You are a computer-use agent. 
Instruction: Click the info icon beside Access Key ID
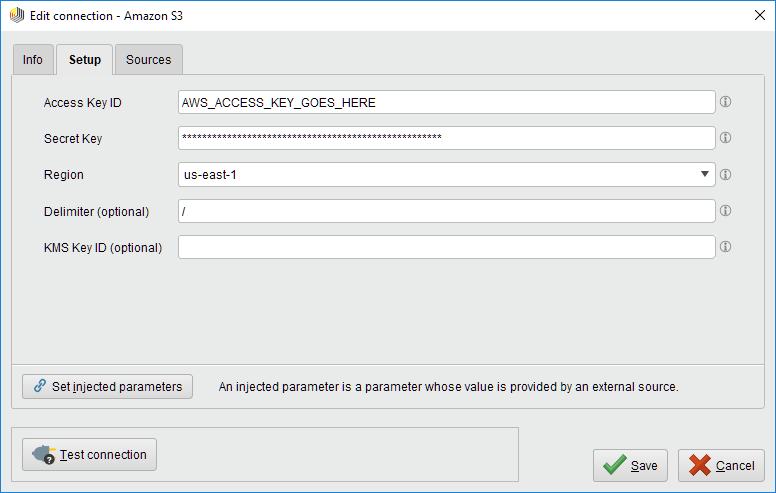(x=727, y=102)
